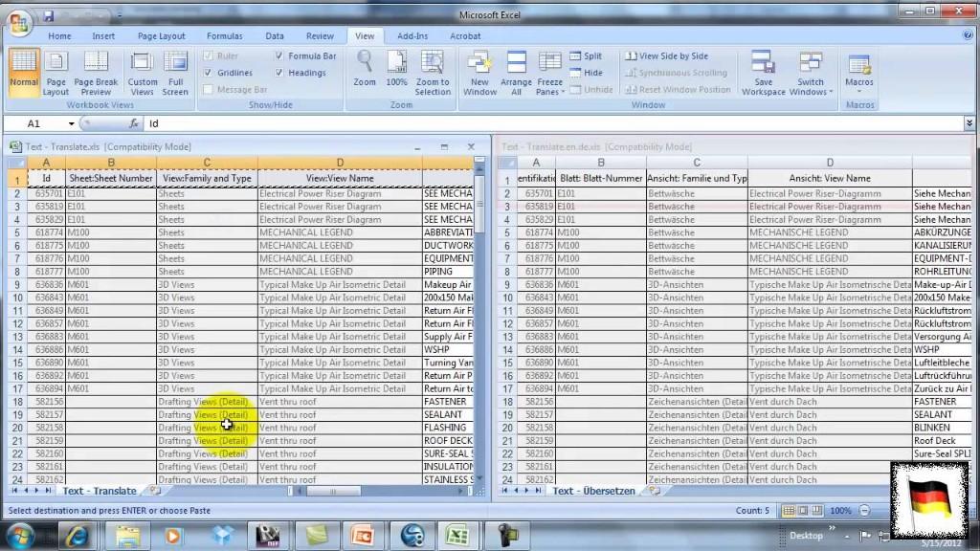980x551 pixels.
Task: Click Zoom to Selection
Action: coord(433,73)
